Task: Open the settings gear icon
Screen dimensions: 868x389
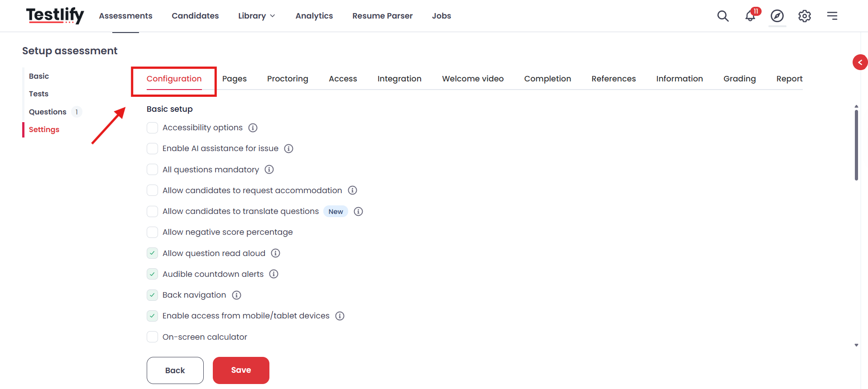Action: coord(804,16)
